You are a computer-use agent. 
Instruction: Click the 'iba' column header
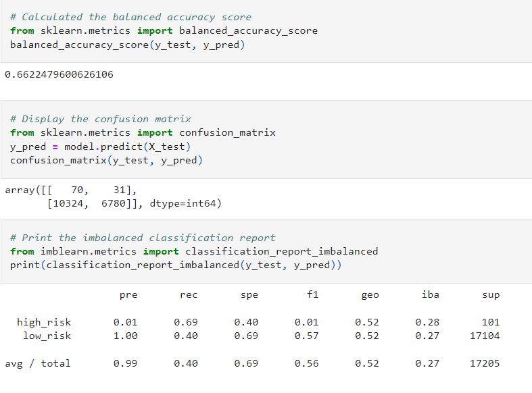(x=431, y=294)
